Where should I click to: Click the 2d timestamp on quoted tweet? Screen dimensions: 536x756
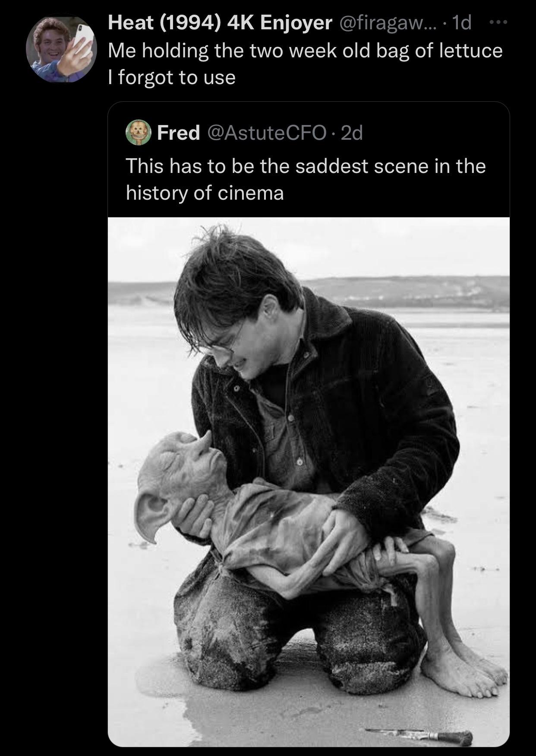click(x=352, y=133)
